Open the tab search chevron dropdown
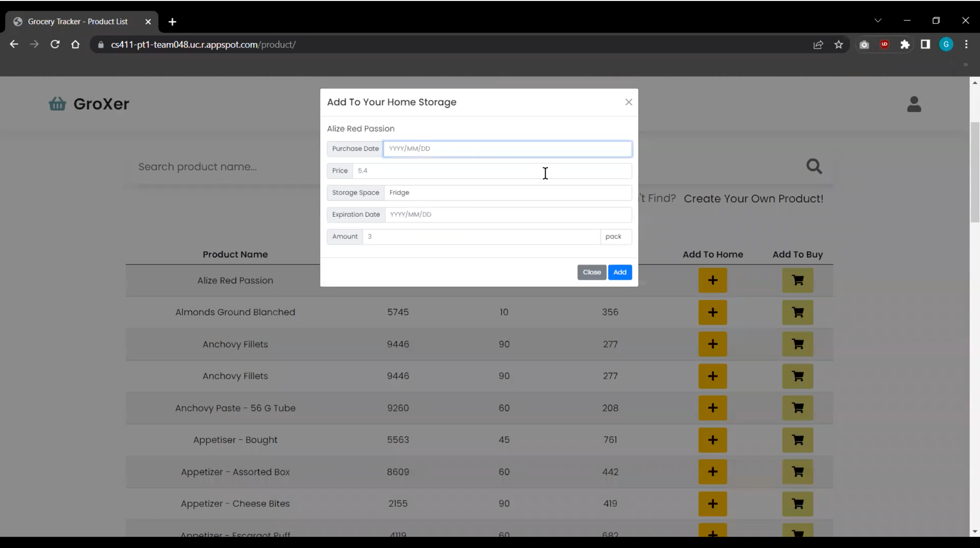The width and height of the screenshot is (980, 548). (878, 21)
